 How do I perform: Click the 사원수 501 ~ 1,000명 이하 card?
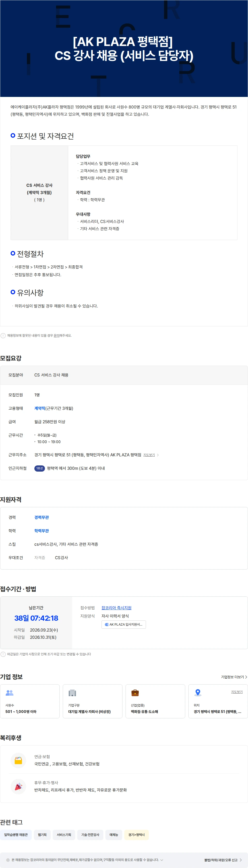point(30,701)
